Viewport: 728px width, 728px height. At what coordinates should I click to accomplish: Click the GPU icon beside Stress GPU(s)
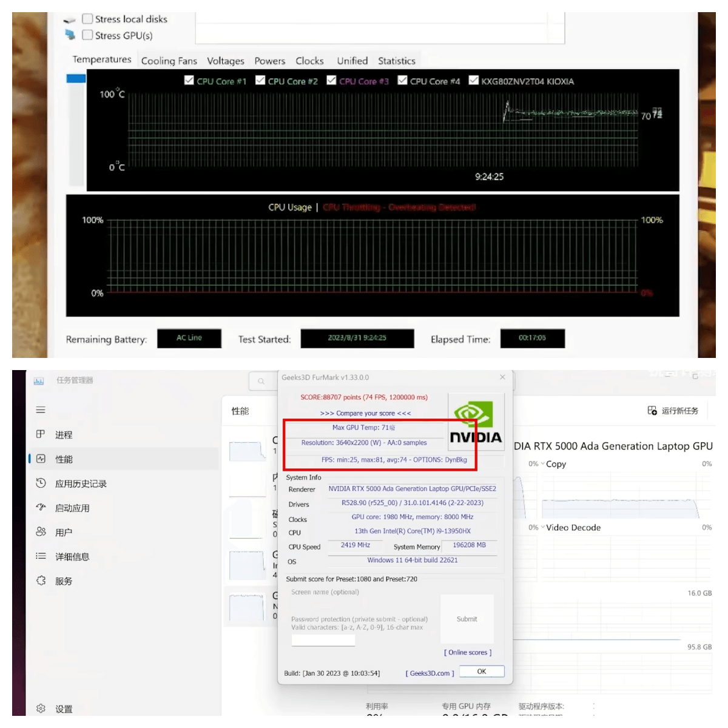(70, 35)
